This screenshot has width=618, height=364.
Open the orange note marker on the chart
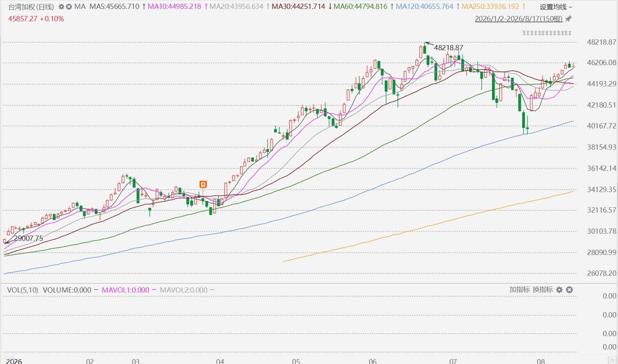pyautogui.click(x=203, y=184)
